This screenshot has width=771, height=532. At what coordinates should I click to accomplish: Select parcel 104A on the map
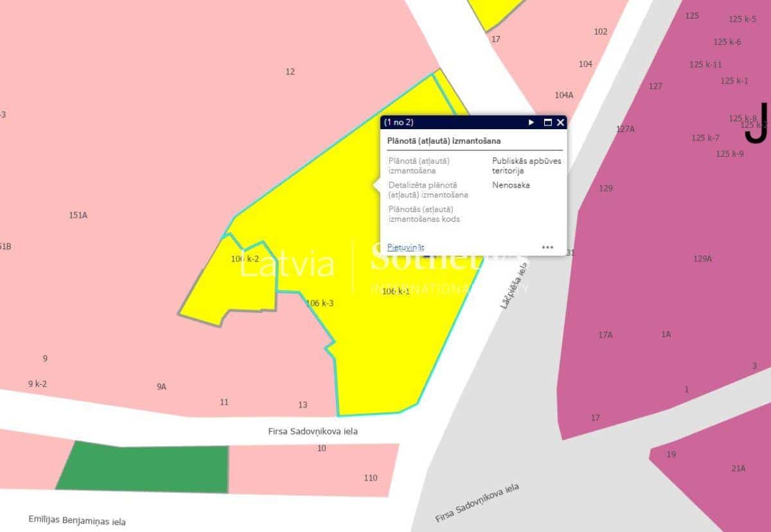563,95
